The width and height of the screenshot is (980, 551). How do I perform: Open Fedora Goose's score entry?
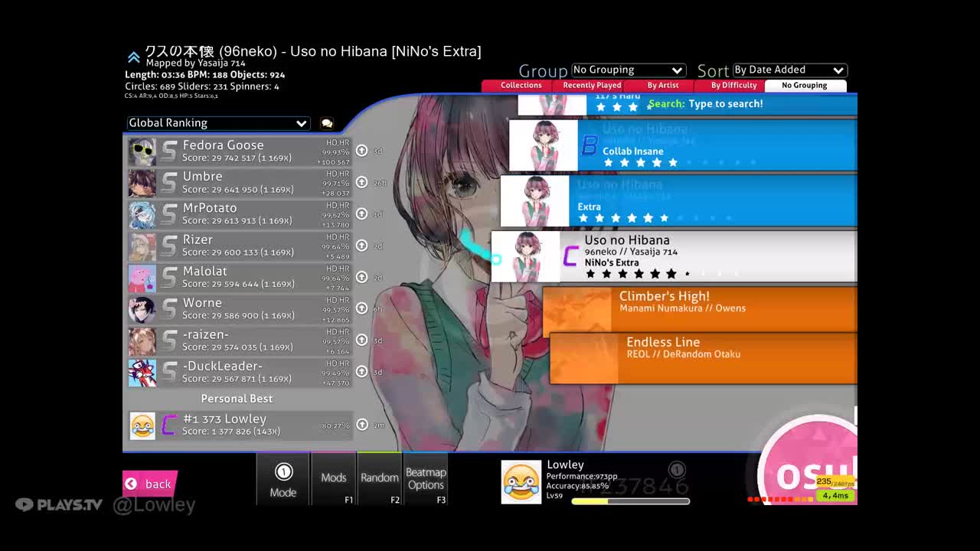[238, 152]
